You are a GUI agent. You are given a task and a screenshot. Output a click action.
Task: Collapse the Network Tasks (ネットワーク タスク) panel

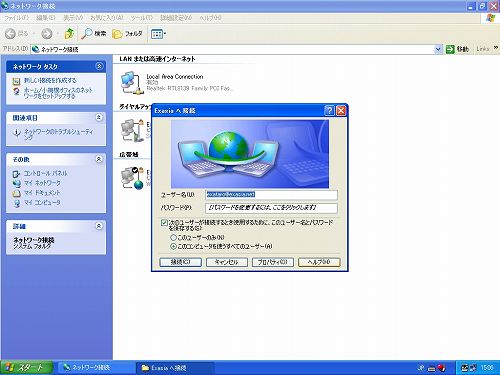(99, 66)
